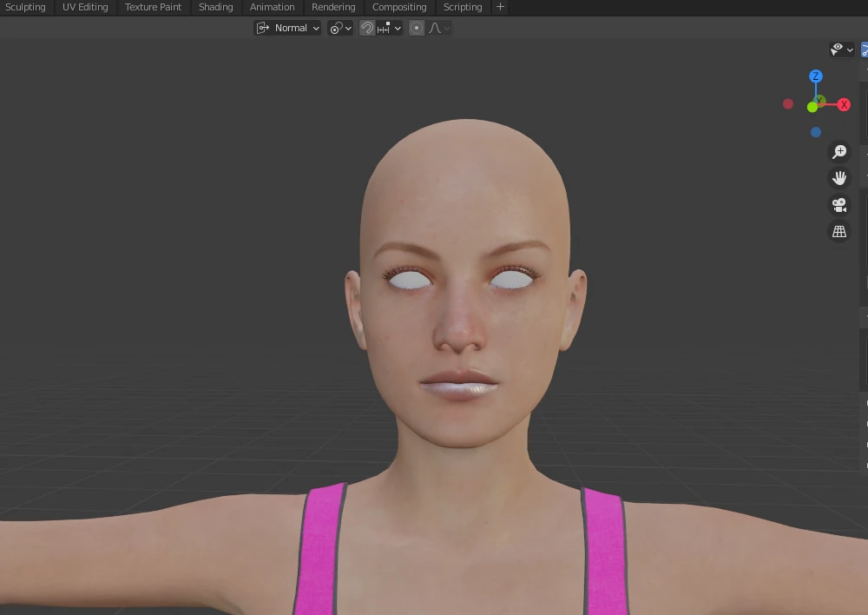Image resolution: width=868 pixels, height=615 pixels.
Task: Switch to the Scripting workspace tab
Action: click(x=463, y=7)
